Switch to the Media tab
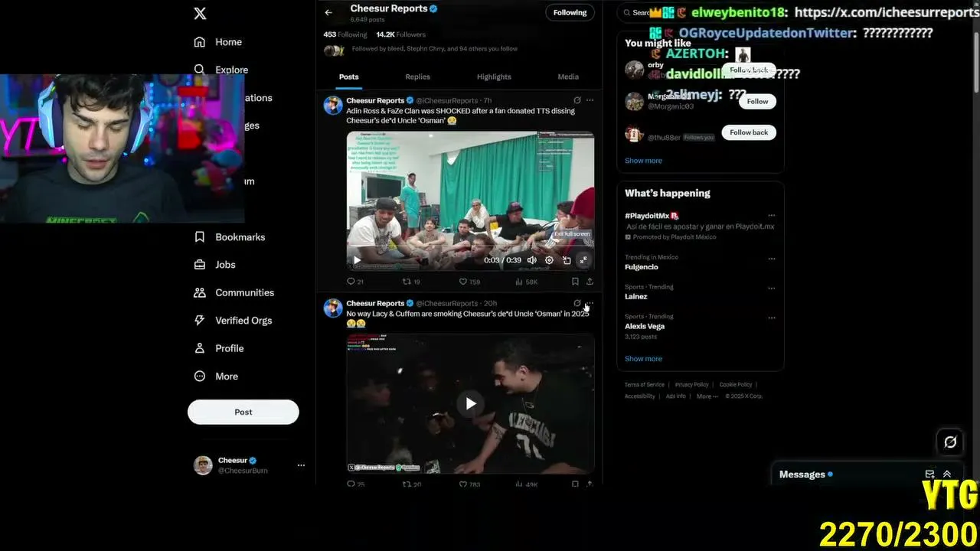This screenshot has height=551, width=980. coord(568,77)
